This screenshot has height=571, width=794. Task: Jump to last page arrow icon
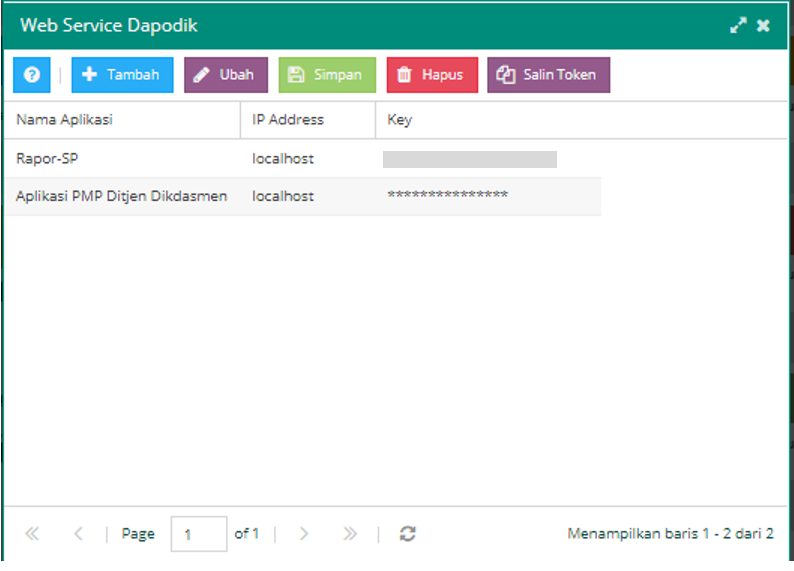(350, 534)
